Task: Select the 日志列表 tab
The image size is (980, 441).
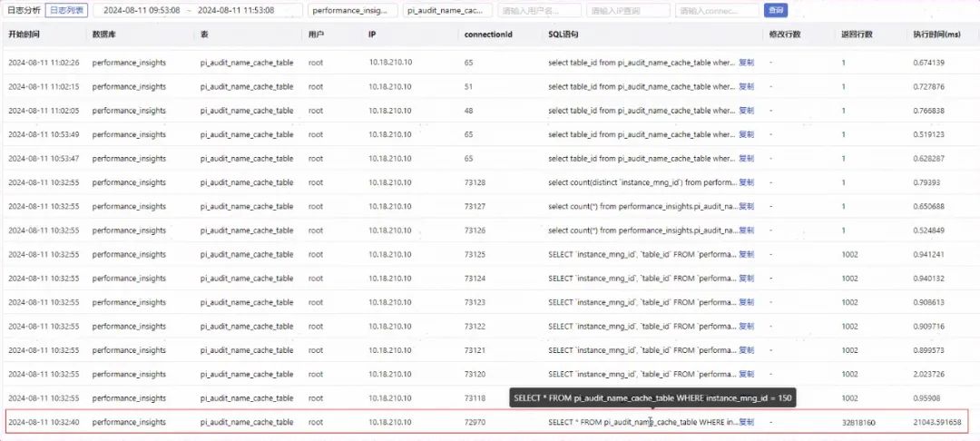Action: (67, 11)
